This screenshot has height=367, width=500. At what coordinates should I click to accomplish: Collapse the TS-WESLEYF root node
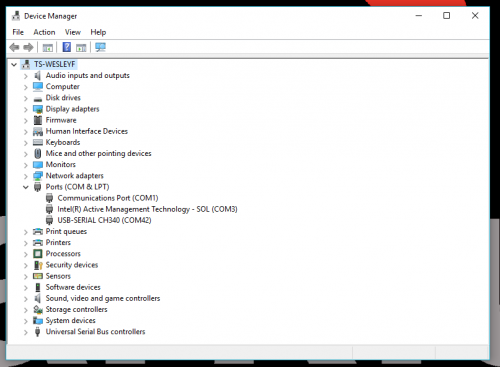(x=14, y=65)
